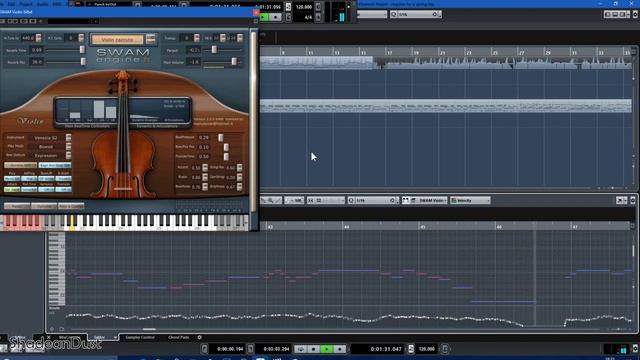Close the SWAM Violin plugin window

tap(256, 12)
